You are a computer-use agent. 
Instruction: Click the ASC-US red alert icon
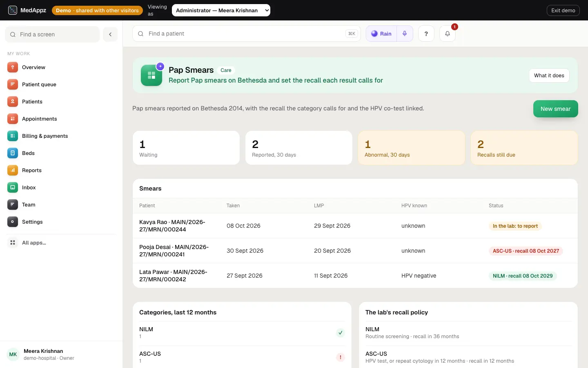tap(341, 357)
